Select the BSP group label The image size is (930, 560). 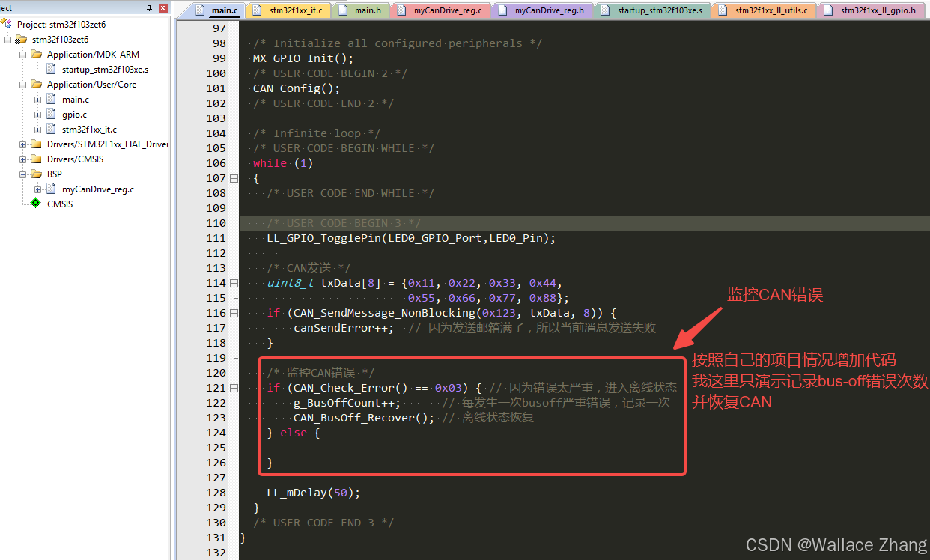point(55,174)
